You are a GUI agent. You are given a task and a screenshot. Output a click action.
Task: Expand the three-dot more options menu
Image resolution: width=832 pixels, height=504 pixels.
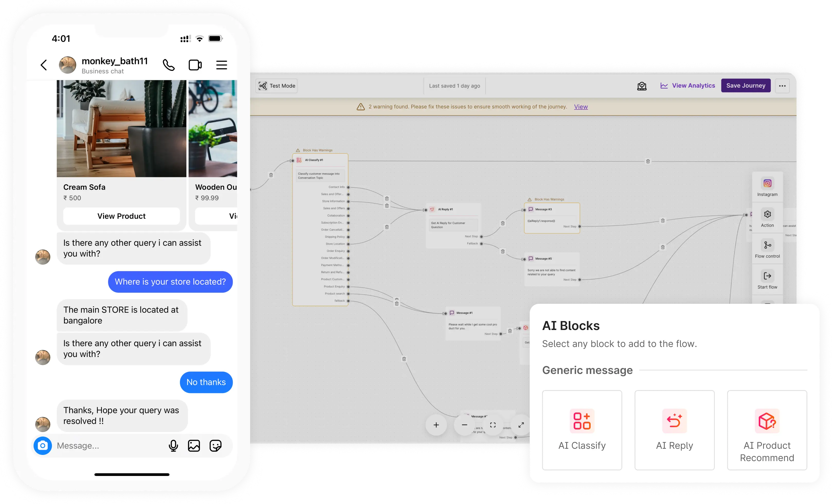(x=782, y=86)
